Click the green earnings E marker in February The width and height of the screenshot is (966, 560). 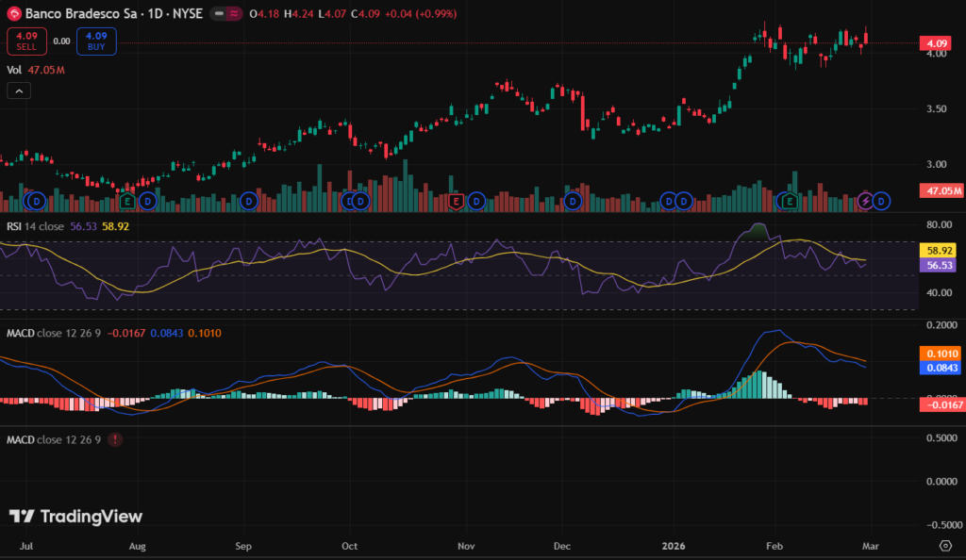tap(790, 201)
